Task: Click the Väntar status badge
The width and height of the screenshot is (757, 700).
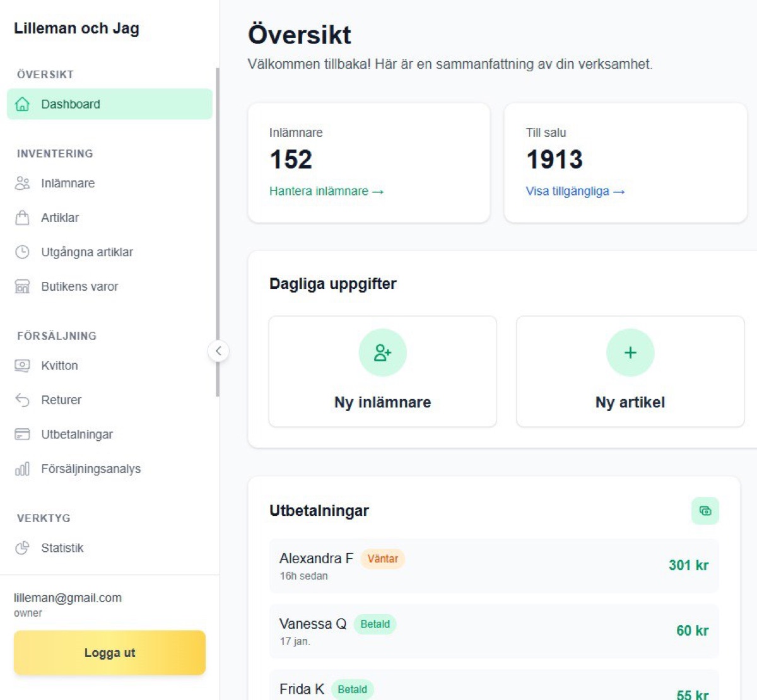Action: pyautogui.click(x=382, y=559)
